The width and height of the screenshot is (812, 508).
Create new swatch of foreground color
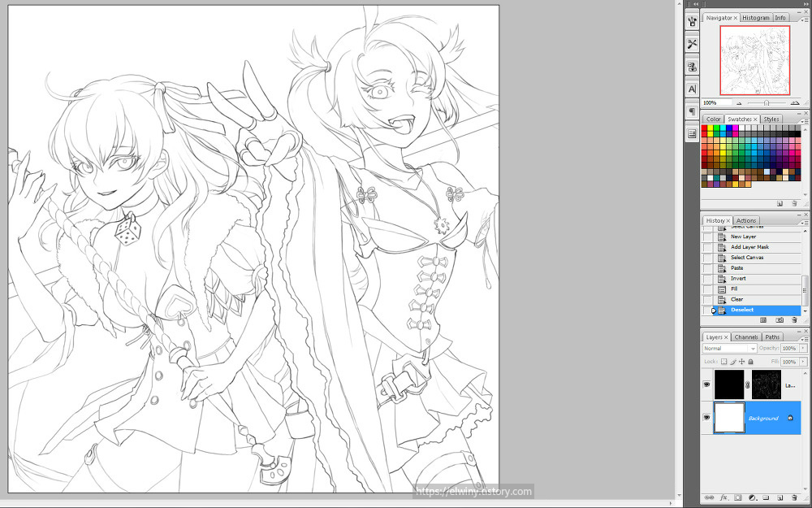780,204
